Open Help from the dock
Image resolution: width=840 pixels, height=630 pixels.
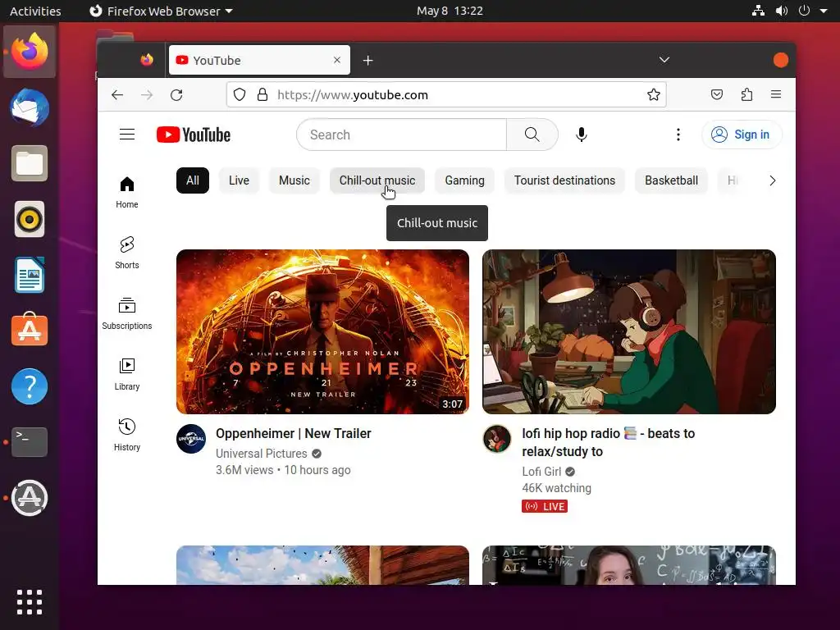point(30,386)
